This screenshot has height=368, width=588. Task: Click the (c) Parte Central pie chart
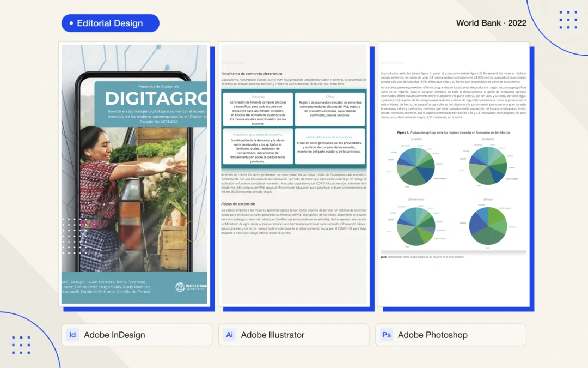[416, 226]
